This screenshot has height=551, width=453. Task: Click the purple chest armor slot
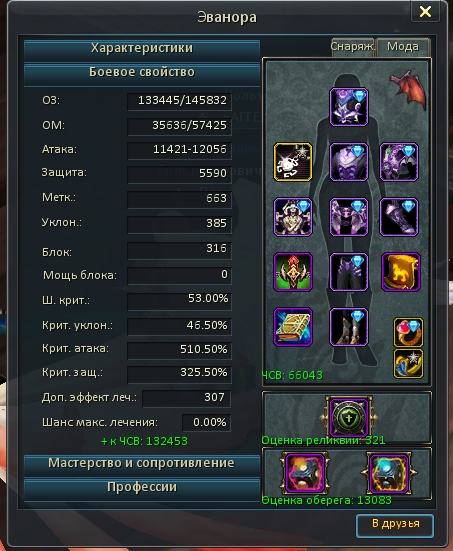(x=349, y=162)
